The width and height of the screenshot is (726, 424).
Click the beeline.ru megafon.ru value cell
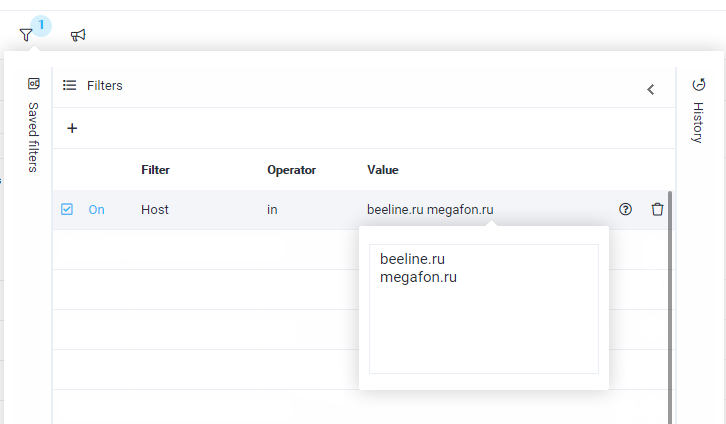[x=430, y=210]
